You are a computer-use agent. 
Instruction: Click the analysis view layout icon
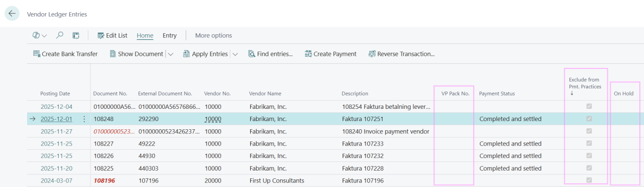pos(76,36)
